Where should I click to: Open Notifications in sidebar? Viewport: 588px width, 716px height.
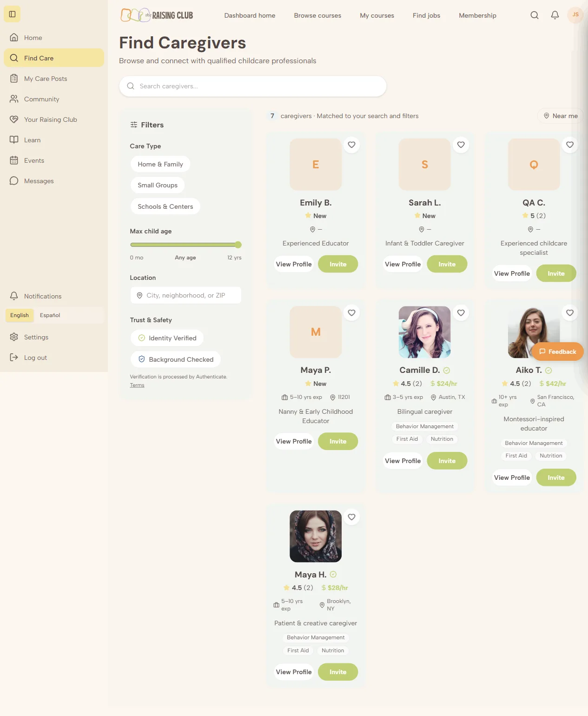54,296
